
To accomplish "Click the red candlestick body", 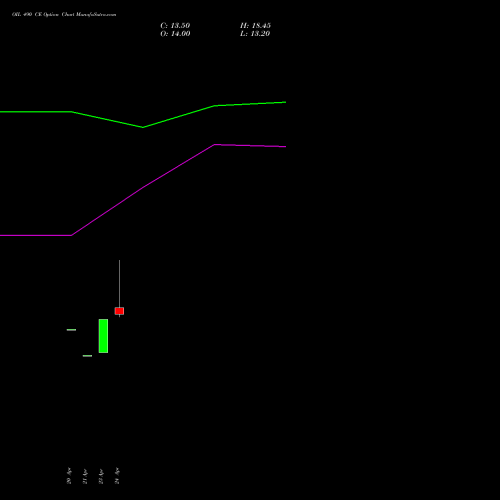I will (x=119, y=311).
